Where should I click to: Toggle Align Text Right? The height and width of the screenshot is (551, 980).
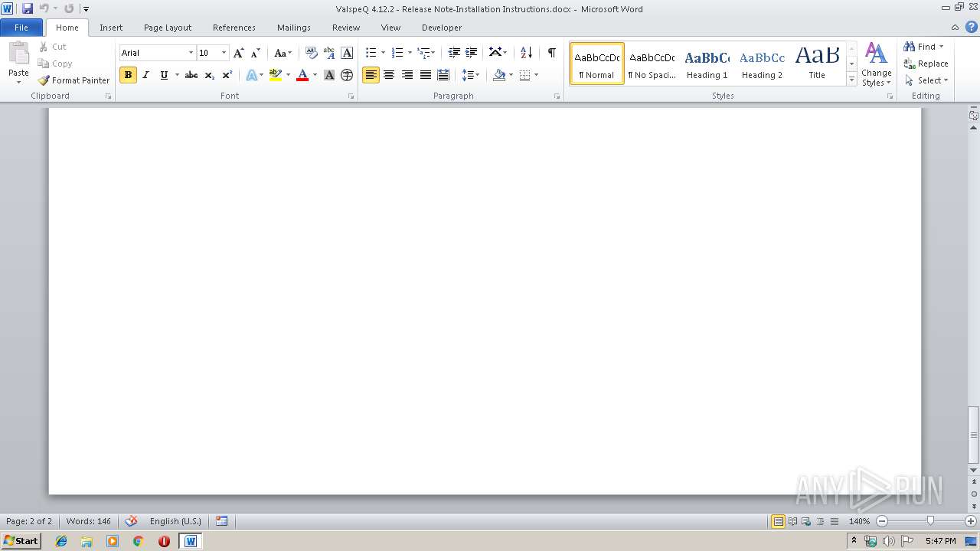(x=407, y=75)
